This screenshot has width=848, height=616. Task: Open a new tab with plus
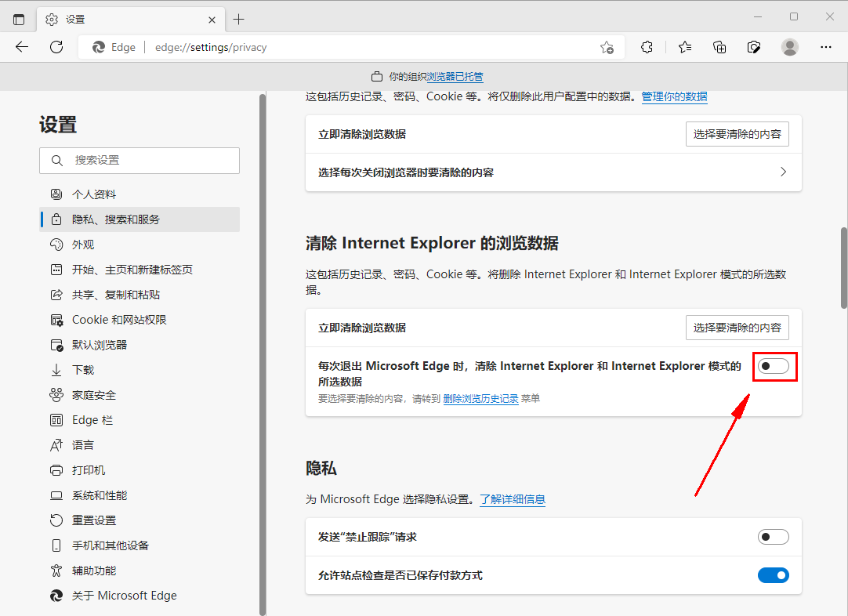pos(240,19)
